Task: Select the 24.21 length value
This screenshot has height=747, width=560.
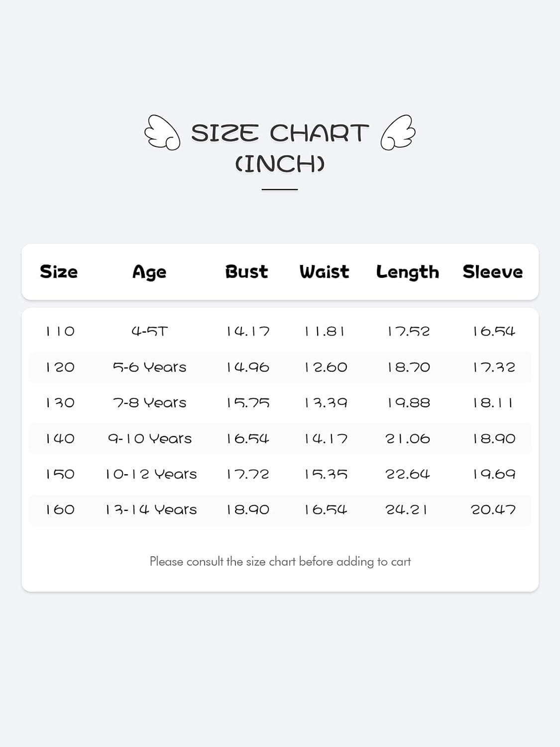Action: click(407, 510)
